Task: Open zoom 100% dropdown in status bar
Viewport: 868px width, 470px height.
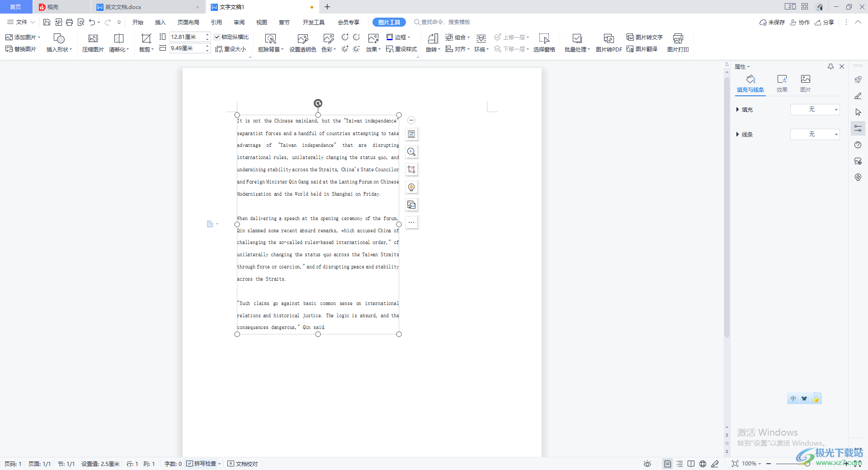Action: click(751, 464)
